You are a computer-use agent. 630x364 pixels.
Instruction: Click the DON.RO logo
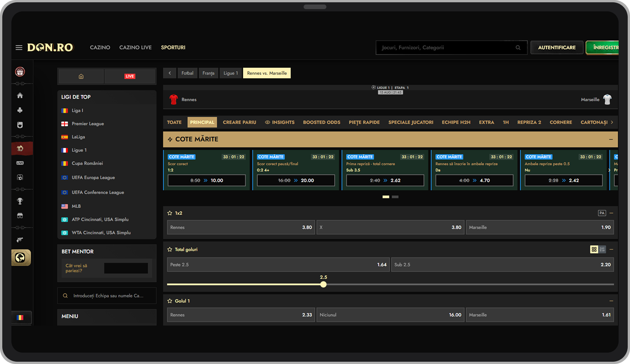pos(50,47)
